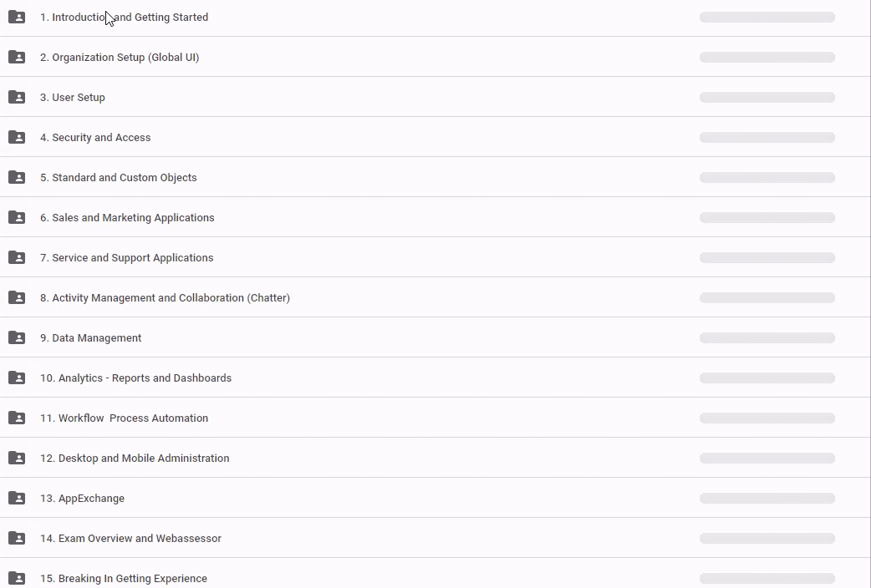Select folder icon next to Security and Access
Image resolution: width=871 pixels, height=588 pixels.
click(x=17, y=137)
